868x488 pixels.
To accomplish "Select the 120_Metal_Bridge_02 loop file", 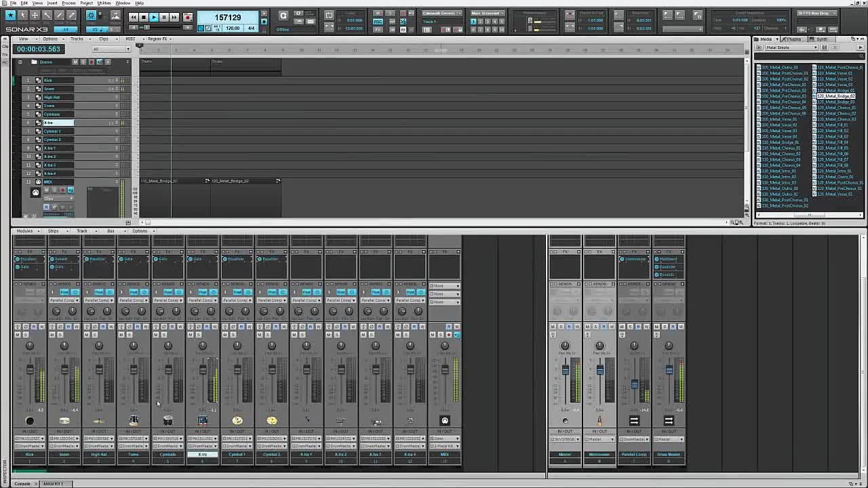I will 836,96.
